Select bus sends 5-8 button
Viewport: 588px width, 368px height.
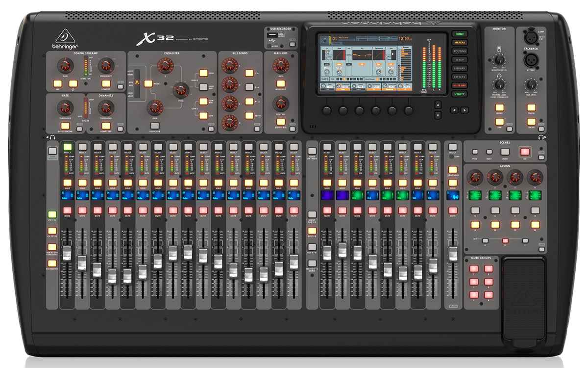point(249,87)
